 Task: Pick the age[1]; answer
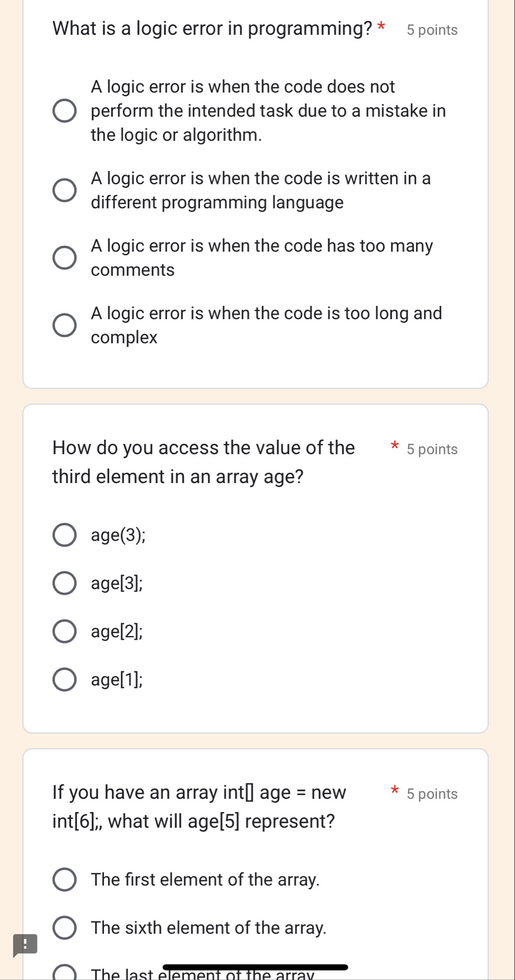click(x=64, y=680)
